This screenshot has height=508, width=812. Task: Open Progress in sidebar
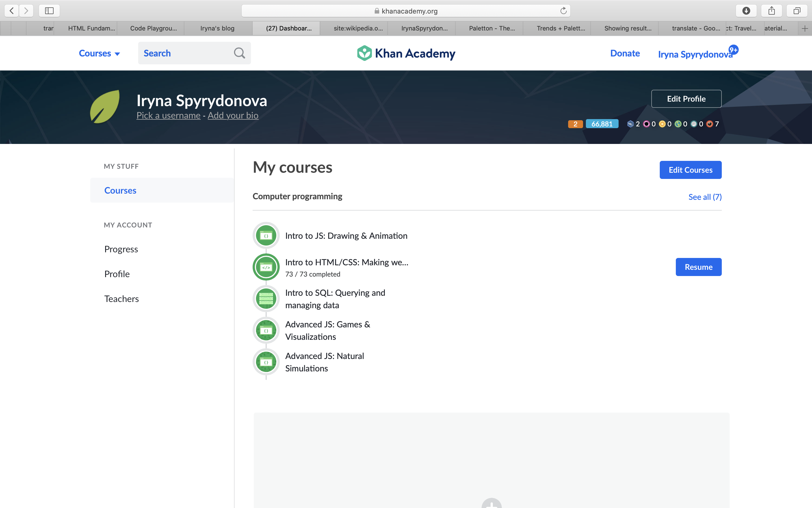click(x=121, y=249)
